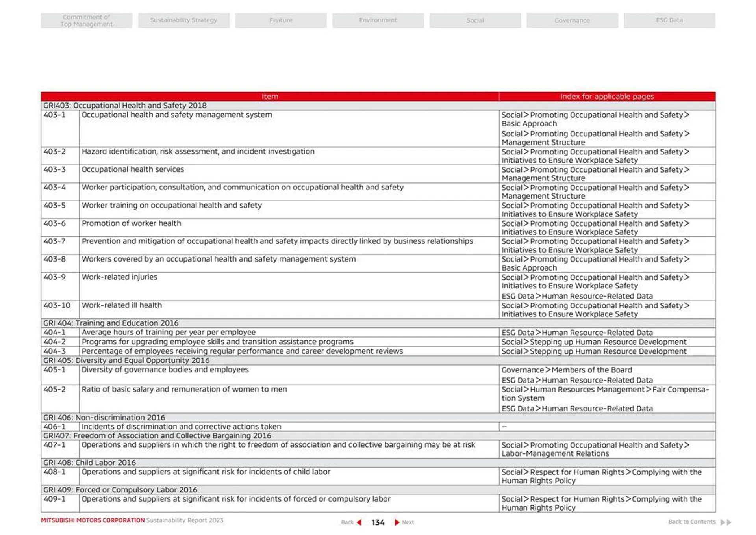The image size is (756, 535).
Task: Click incidents of child labor item
Action: pos(206,472)
